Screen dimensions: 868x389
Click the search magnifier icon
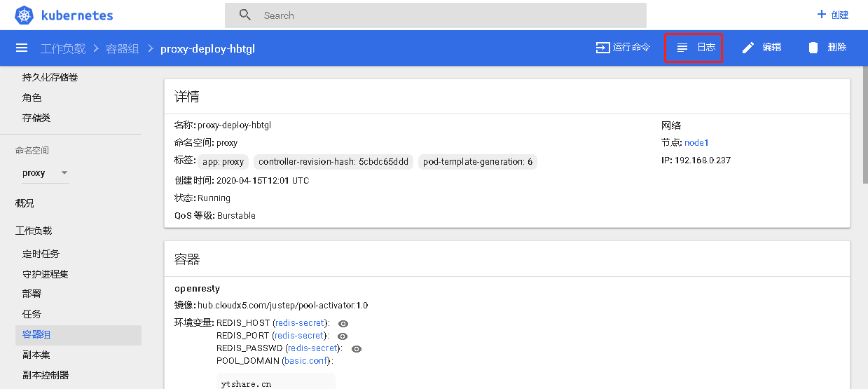tap(244, 15)
